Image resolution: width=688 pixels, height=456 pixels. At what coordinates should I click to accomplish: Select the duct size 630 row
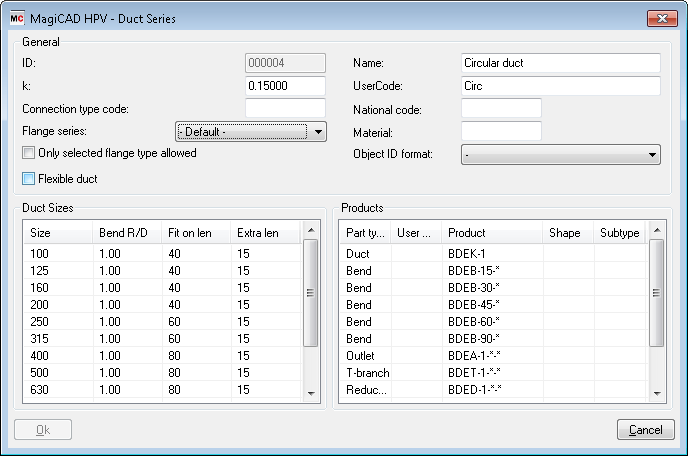click(x=162, y=390)
